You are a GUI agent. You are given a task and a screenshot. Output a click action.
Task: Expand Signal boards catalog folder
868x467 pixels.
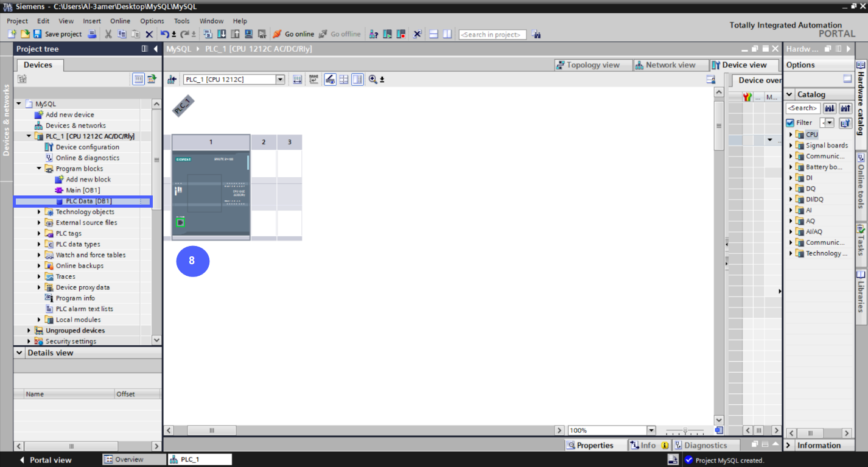791,146
